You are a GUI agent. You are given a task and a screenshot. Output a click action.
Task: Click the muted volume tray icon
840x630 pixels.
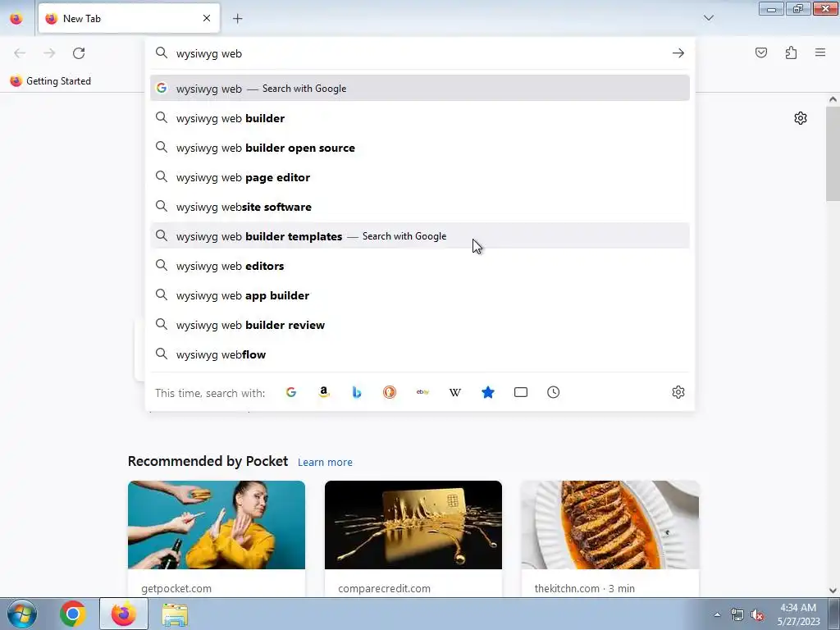click(757, 615)
